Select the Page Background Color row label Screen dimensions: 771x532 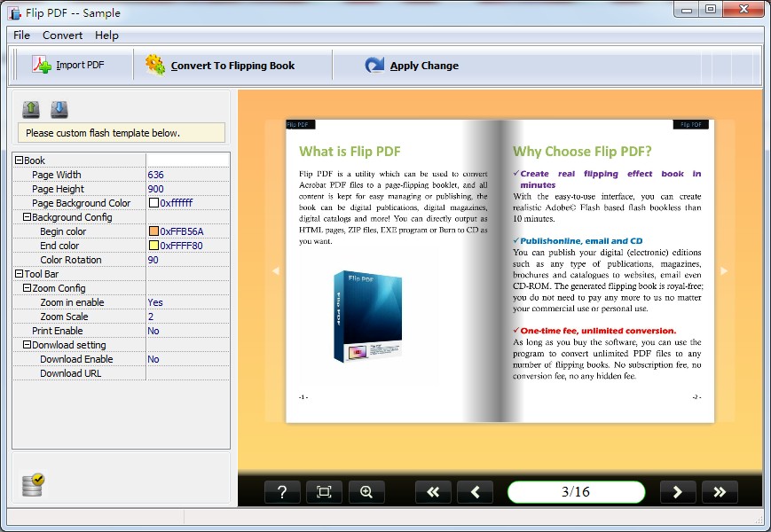click(x=81, y=203)
